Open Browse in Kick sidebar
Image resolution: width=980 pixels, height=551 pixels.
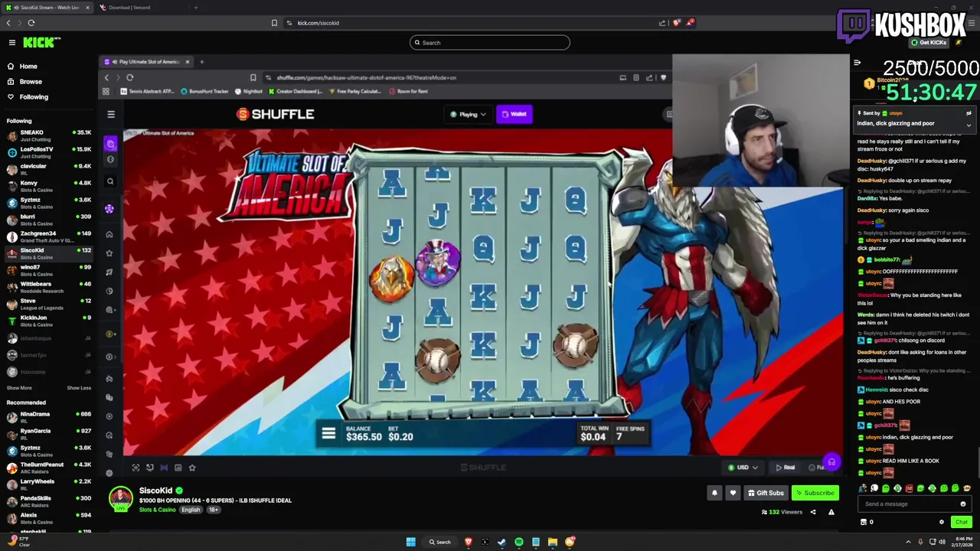pyautogui.click(x=31, y=82)
